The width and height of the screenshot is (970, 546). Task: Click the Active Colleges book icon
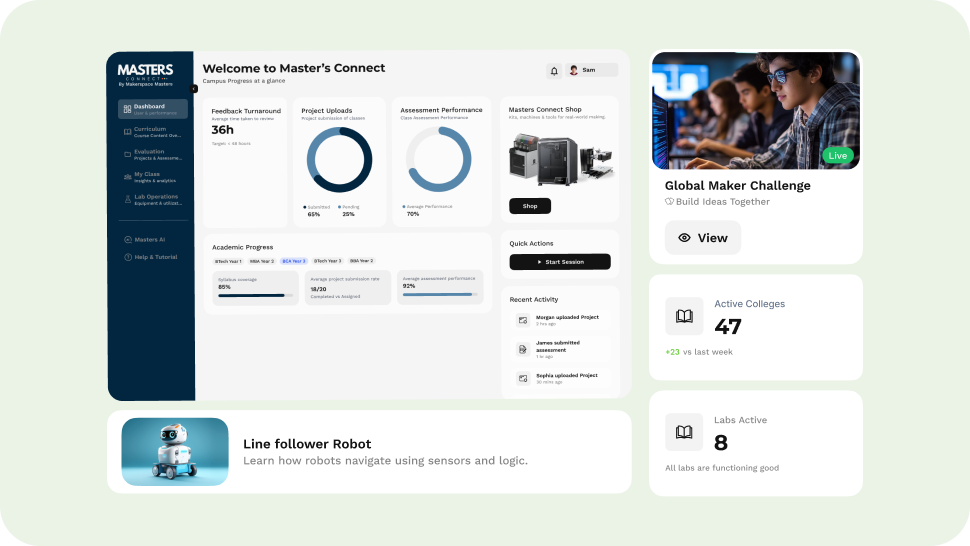(684, 316)
